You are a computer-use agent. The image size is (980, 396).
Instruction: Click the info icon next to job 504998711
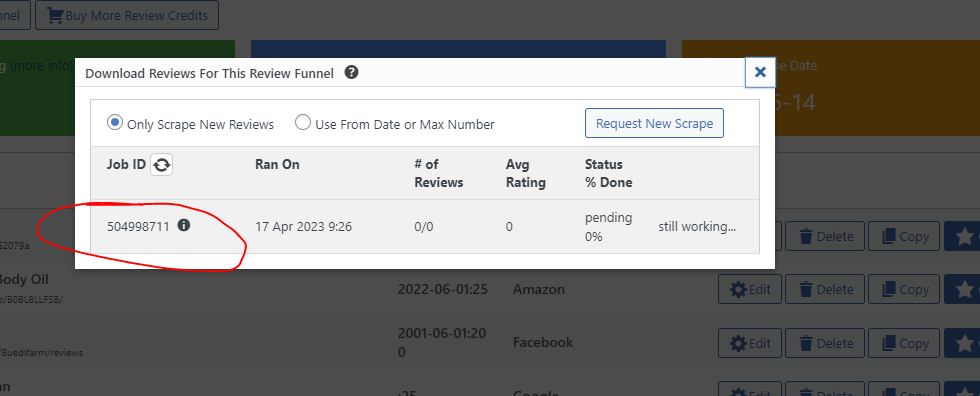pos(184,225)
